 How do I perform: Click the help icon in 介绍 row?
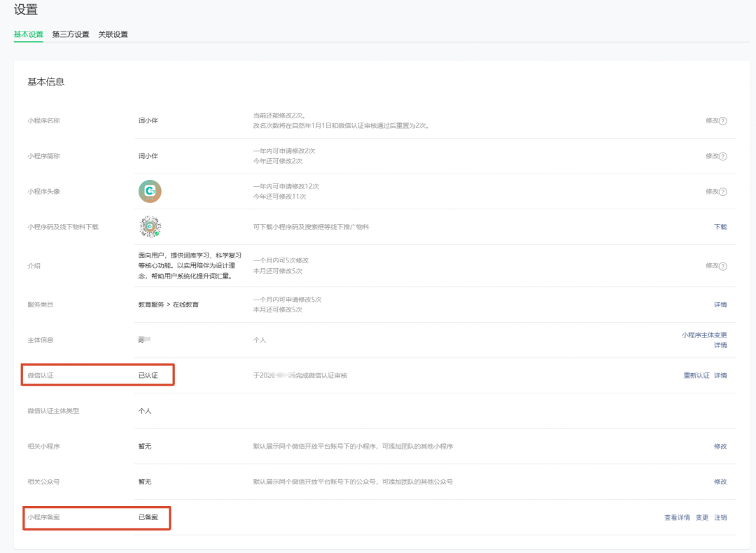[722, 266]
